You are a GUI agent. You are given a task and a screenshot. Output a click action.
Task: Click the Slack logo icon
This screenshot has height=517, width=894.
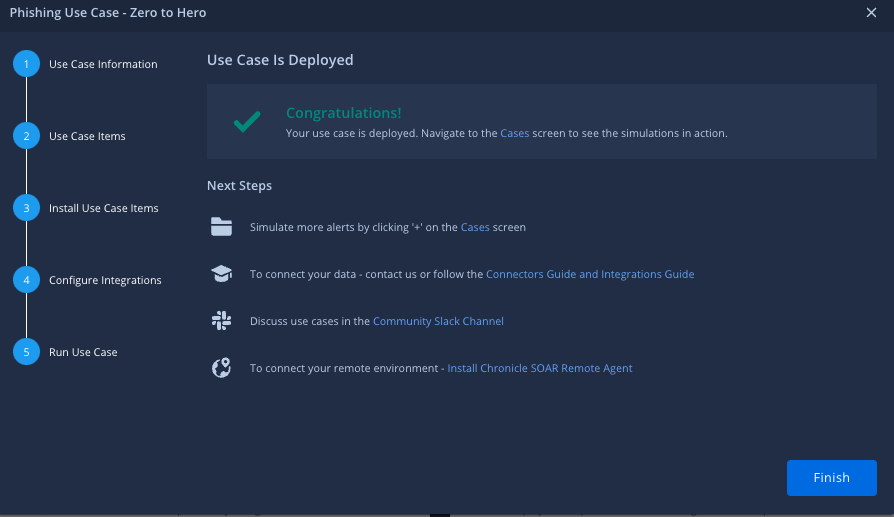pyautogui.click(x=221, y=321)
